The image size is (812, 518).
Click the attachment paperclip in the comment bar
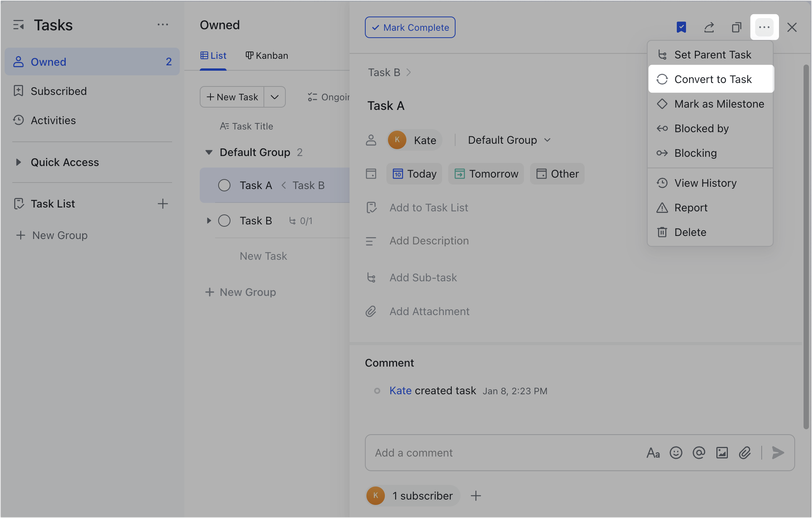coord(745,453)
